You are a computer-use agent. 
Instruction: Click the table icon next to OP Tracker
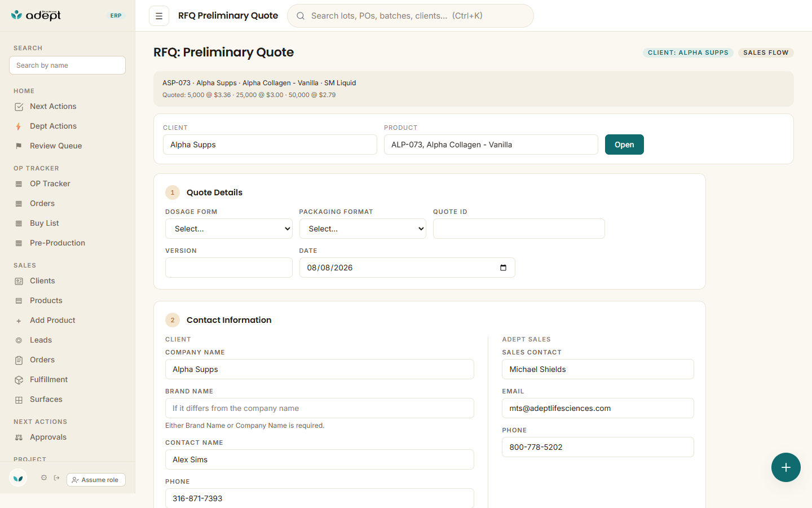pyautogui.click(x=19, y=184)
